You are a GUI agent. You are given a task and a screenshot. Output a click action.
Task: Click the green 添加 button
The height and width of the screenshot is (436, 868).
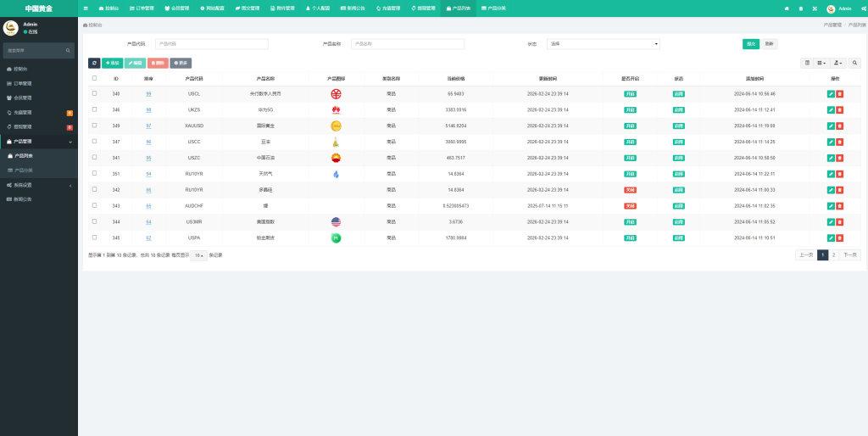click(112, 63)
